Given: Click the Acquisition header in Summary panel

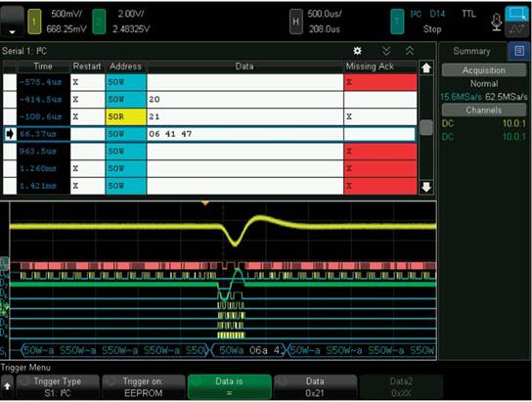Looking at the screenshot, I should click(484, 70).
